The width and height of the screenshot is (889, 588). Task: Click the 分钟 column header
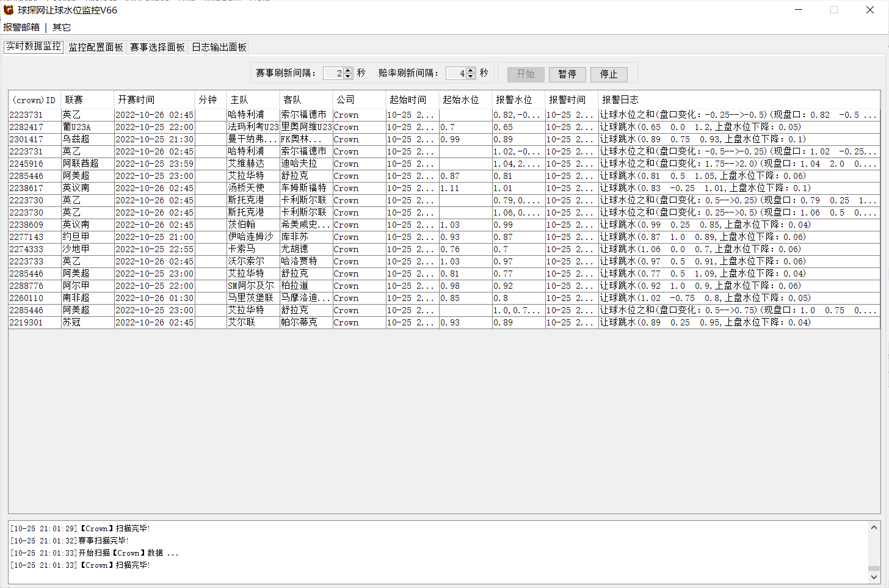click(x=211, y=100)
